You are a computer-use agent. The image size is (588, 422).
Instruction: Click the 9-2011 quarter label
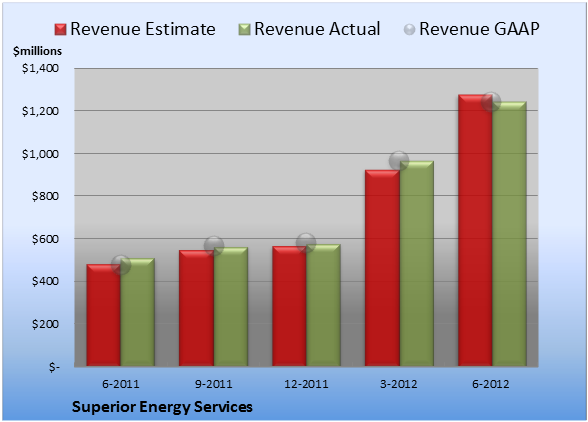(x=214, y=384)
